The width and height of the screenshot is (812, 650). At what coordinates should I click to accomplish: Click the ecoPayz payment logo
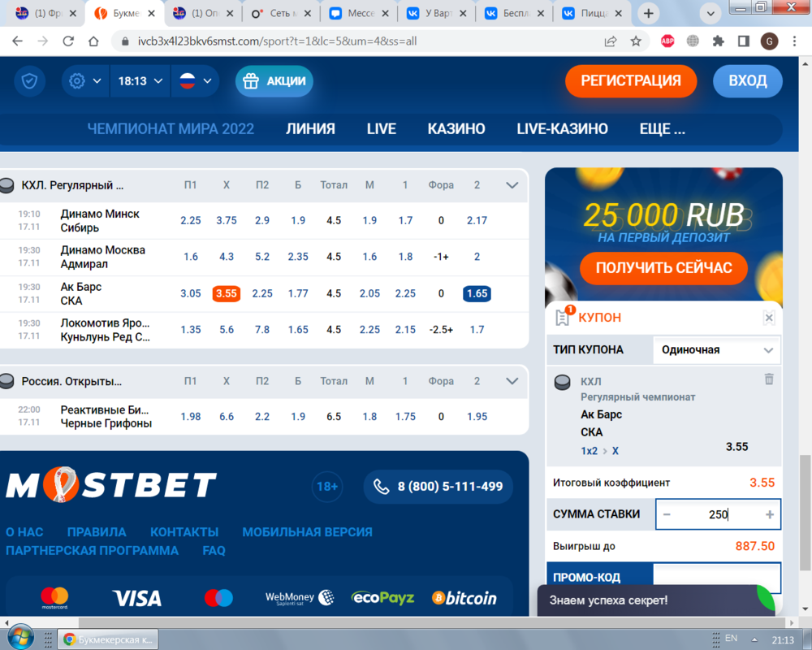tap(382, 598)
